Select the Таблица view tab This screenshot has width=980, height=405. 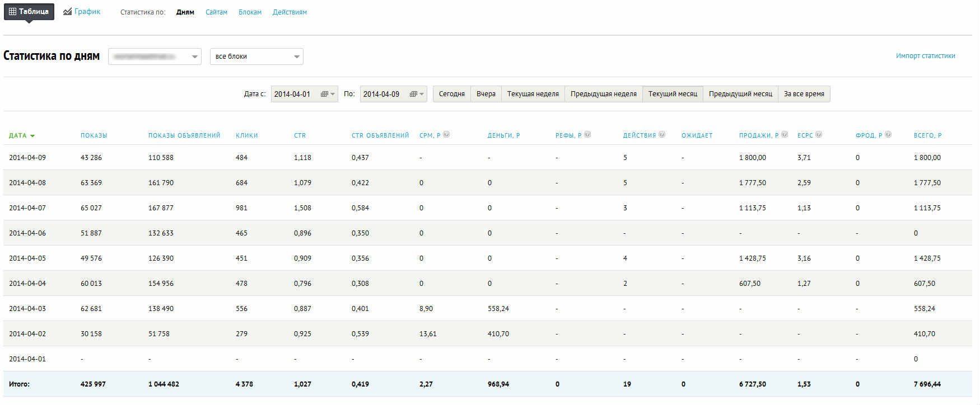[x=29, y=12]
